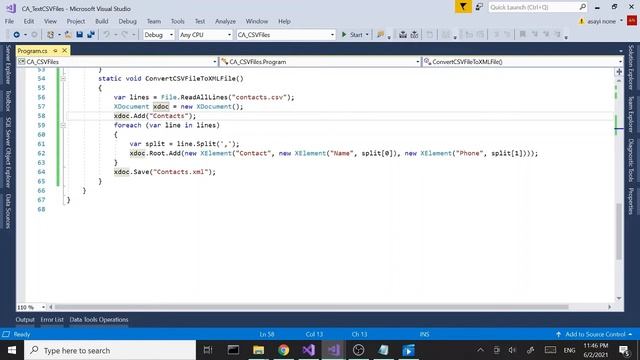This screenshot has height=360, width=640.
Task: Open the Data Sources side tab
Action: [8, 211]
